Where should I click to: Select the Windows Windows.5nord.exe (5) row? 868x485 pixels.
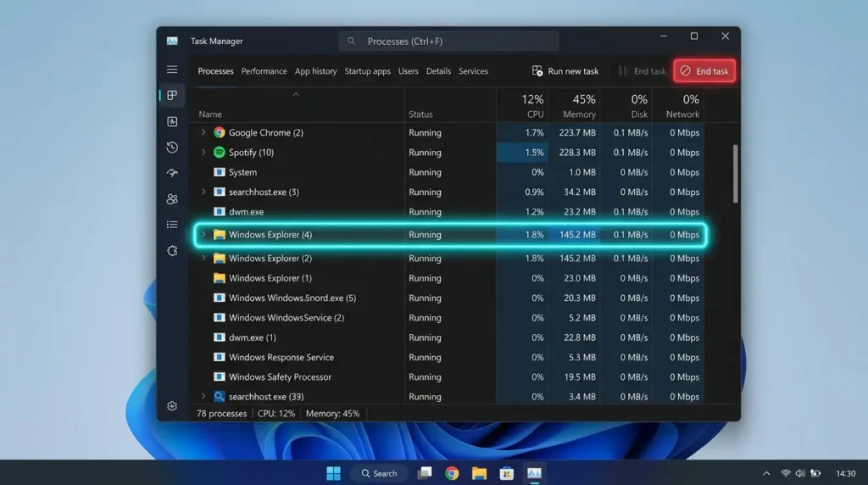(x=448, y=298)
